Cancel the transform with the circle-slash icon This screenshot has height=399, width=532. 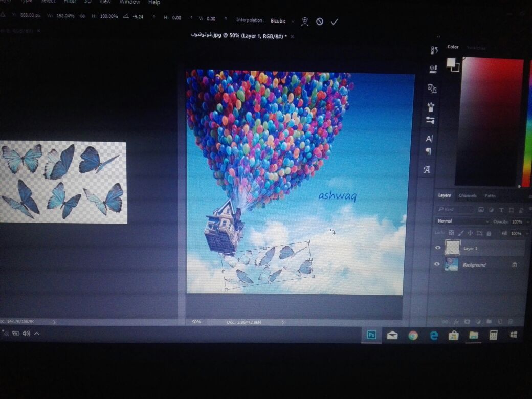tap(320, 21)
